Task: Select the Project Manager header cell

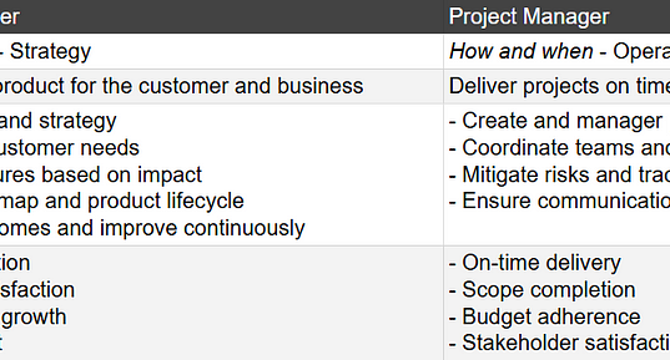Action: click(x=557, y=17)
